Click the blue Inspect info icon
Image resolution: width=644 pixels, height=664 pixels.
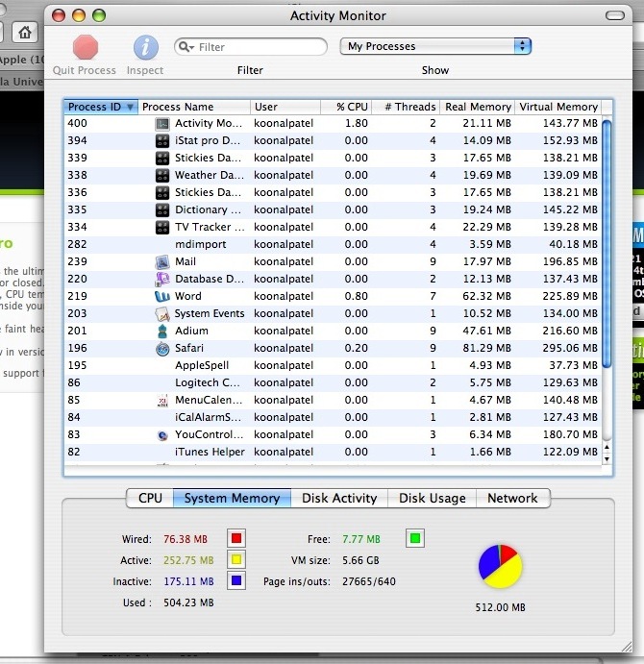[x=146, y=47]
